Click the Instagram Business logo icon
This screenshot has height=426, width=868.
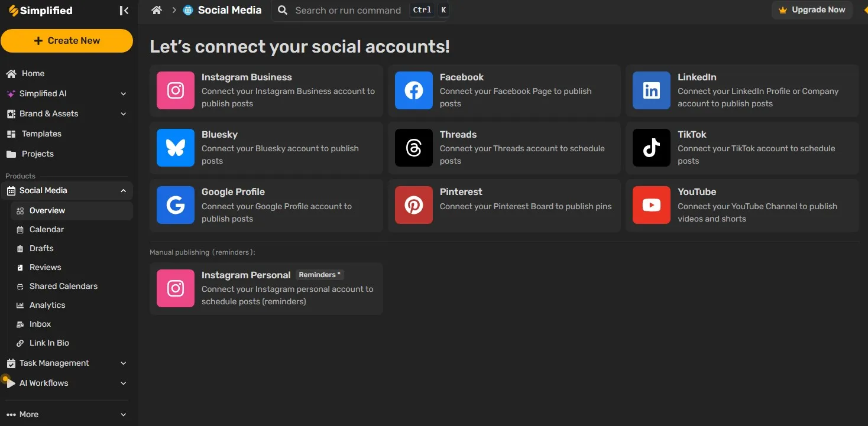[x=176, y=90]
